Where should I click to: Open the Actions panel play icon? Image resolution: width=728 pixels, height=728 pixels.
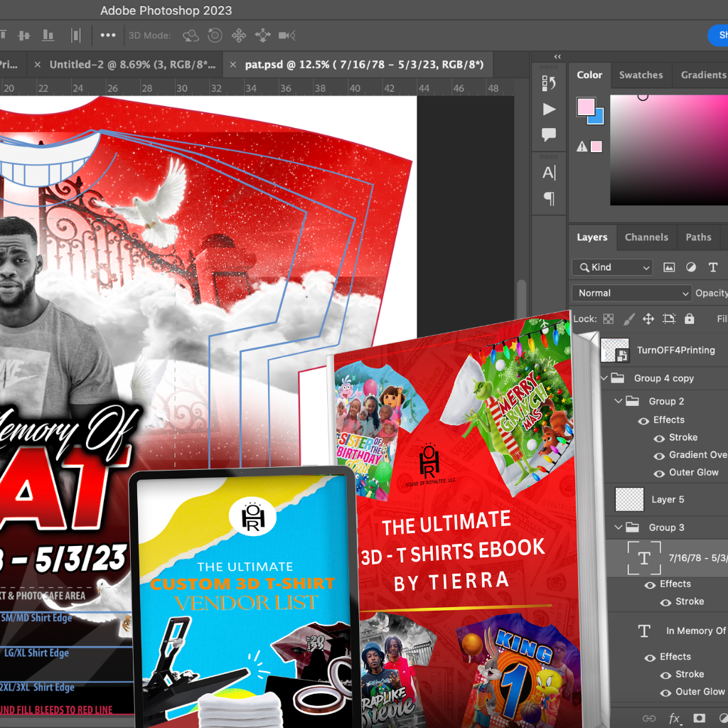[549, 109]
